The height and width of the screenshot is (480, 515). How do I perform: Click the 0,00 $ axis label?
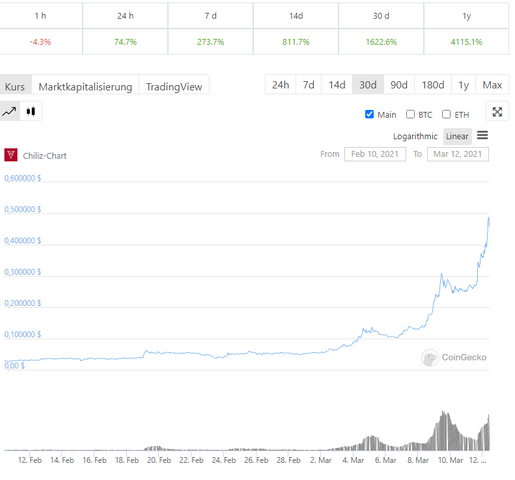[x=14, y=366]
